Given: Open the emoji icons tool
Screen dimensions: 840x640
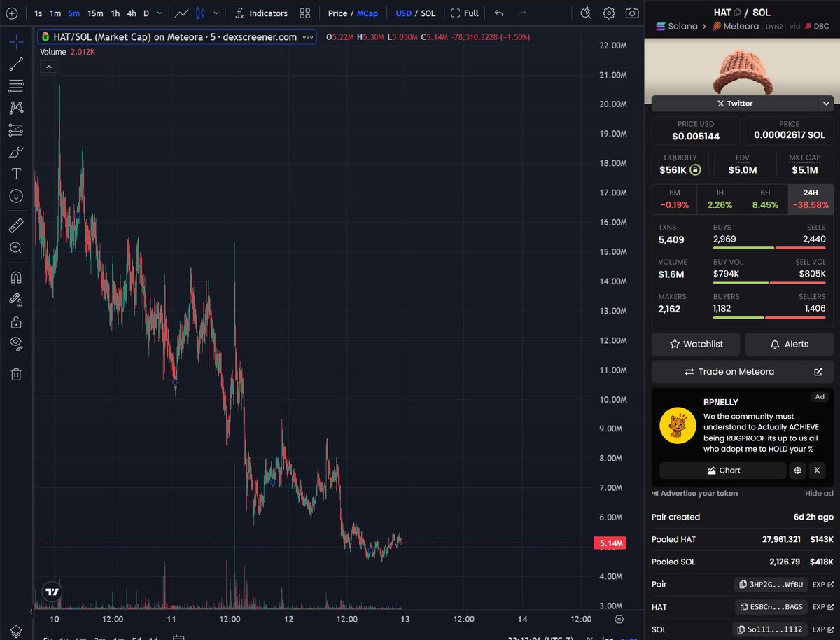Looking at the screenshot, I should [16, 196].
